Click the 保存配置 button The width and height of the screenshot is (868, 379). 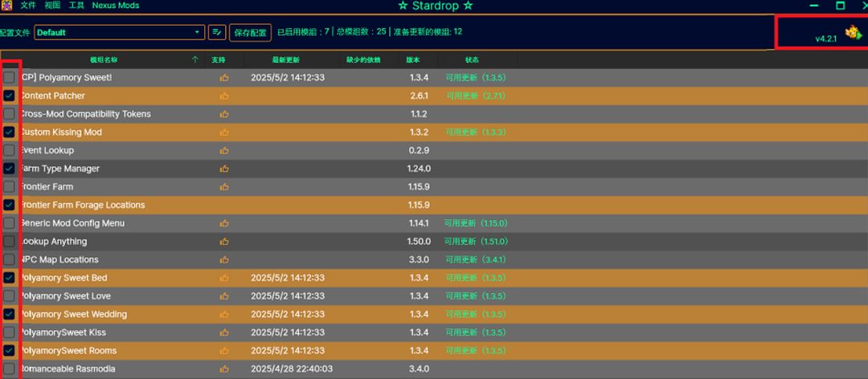click(250, 33)
